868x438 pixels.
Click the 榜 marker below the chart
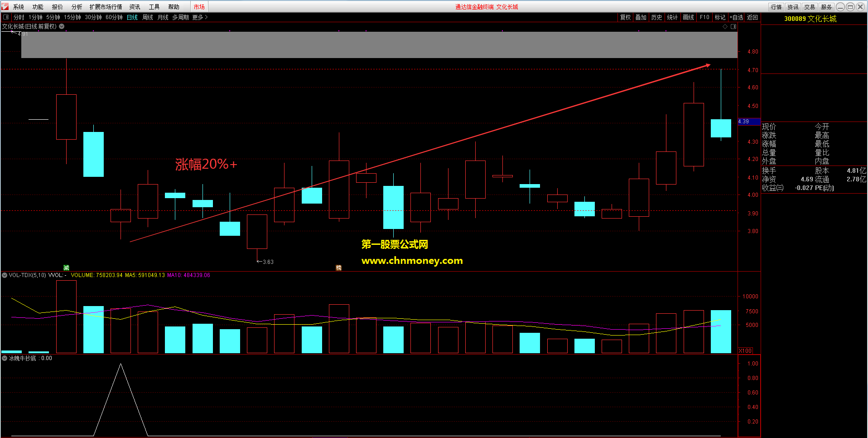coord(338,268)
